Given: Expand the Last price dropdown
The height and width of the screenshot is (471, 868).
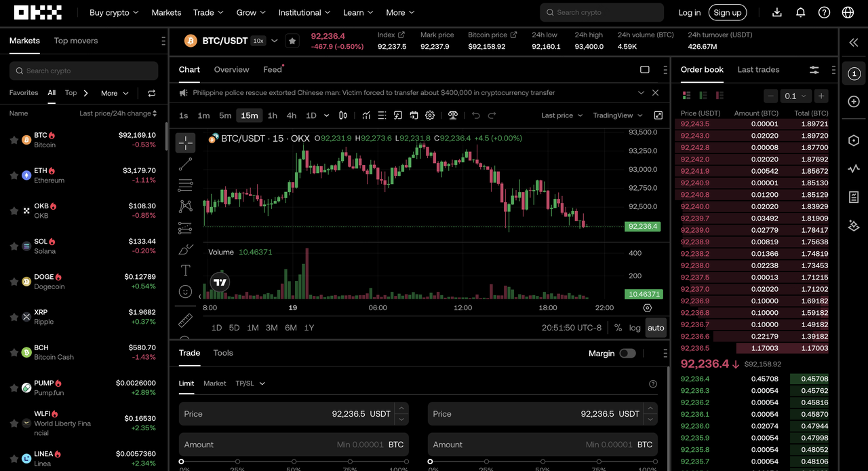Looking at the screenshot, I should (561, 115).
